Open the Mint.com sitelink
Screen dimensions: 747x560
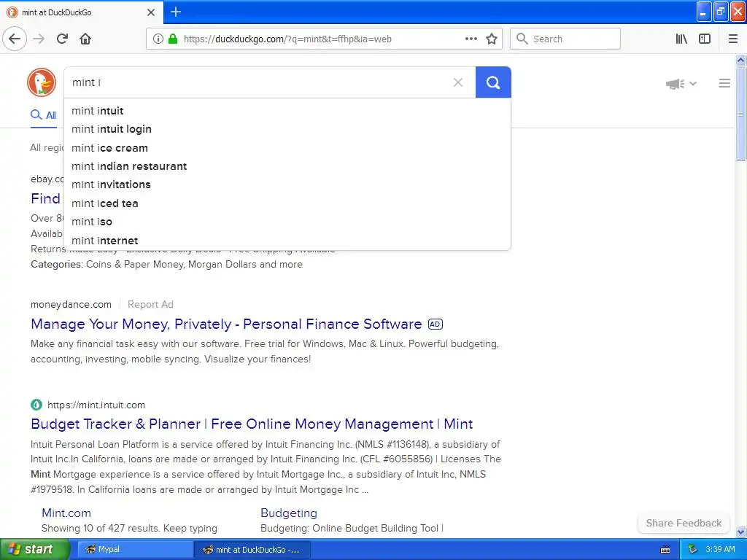pos(66,513)
